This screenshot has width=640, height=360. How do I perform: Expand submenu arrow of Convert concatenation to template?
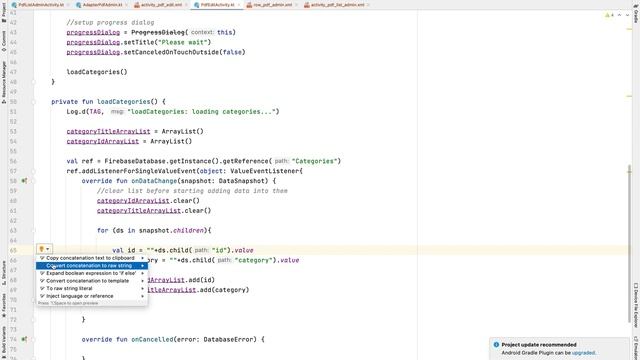coord(142,281)
